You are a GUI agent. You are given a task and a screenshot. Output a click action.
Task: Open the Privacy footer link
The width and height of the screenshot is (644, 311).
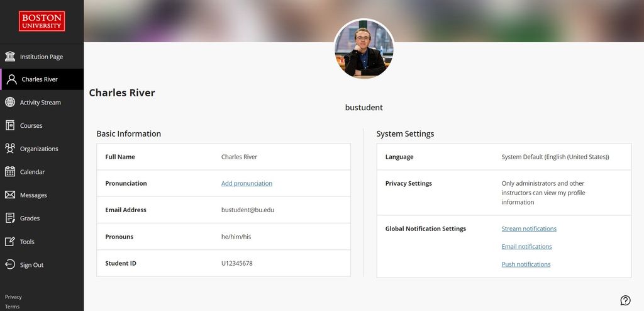(13, 297)
